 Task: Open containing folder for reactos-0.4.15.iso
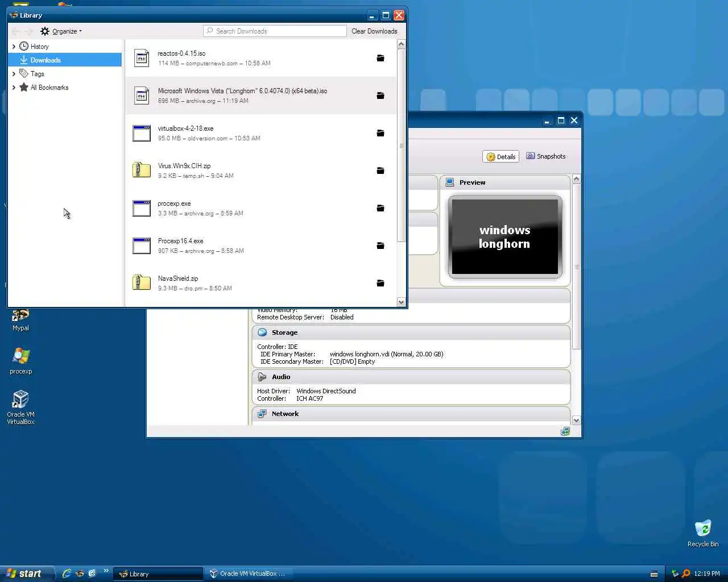tap(380, 58)
